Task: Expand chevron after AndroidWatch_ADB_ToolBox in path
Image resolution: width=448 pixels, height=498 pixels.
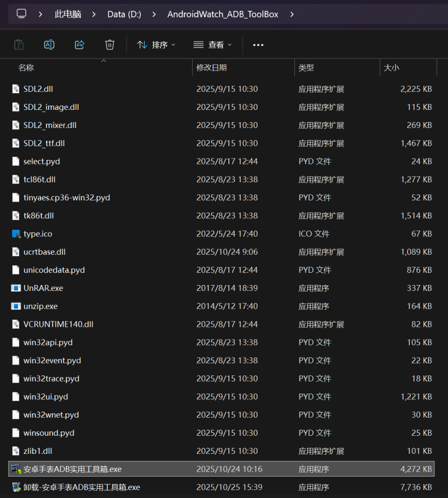Action: pyautogui.click(x=292, y=14)
